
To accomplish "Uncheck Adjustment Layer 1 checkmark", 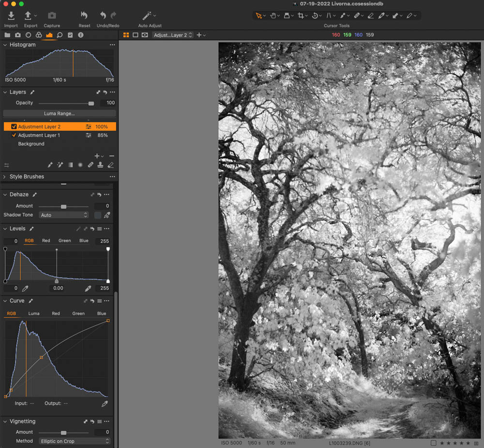I will [14, 135].
